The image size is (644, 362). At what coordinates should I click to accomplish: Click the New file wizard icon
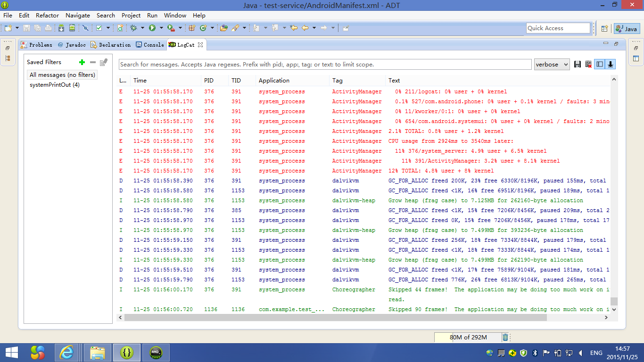click(x=8, y=28)
